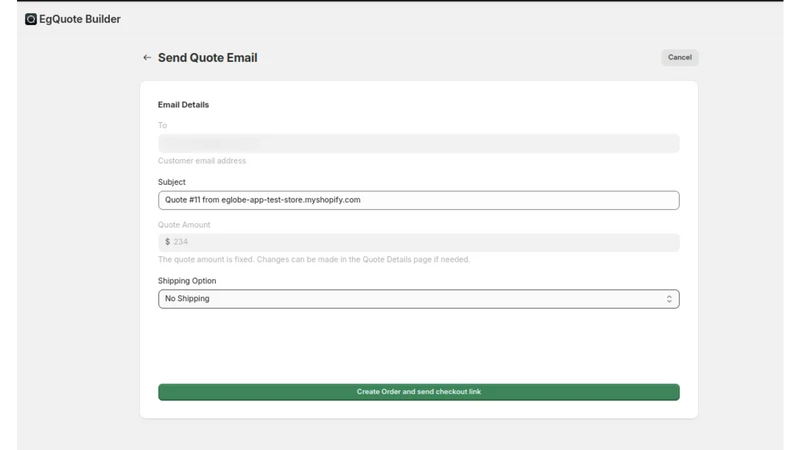Click the Send Quote Email heading
800x450 pixels.
click(x=208, y=58)
